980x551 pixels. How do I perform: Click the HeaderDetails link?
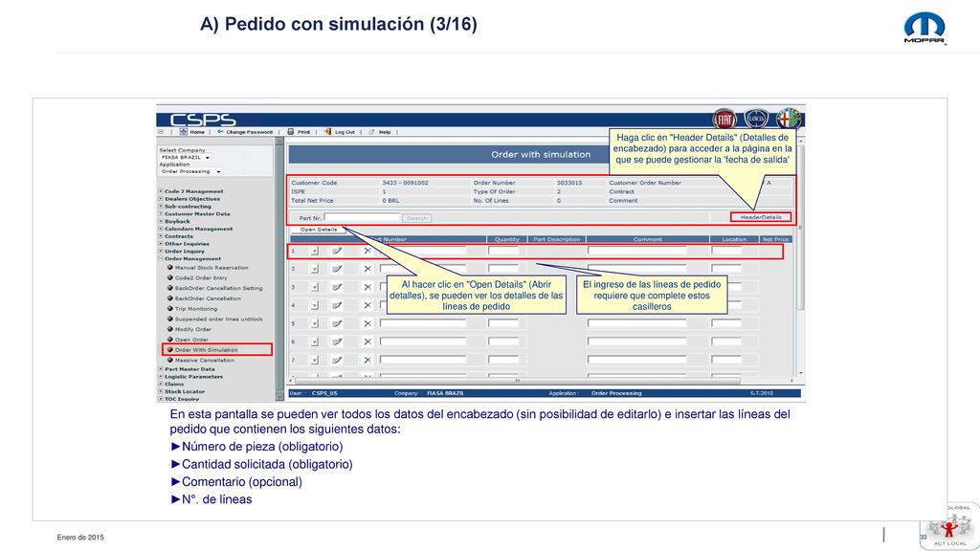pos(761,217)
